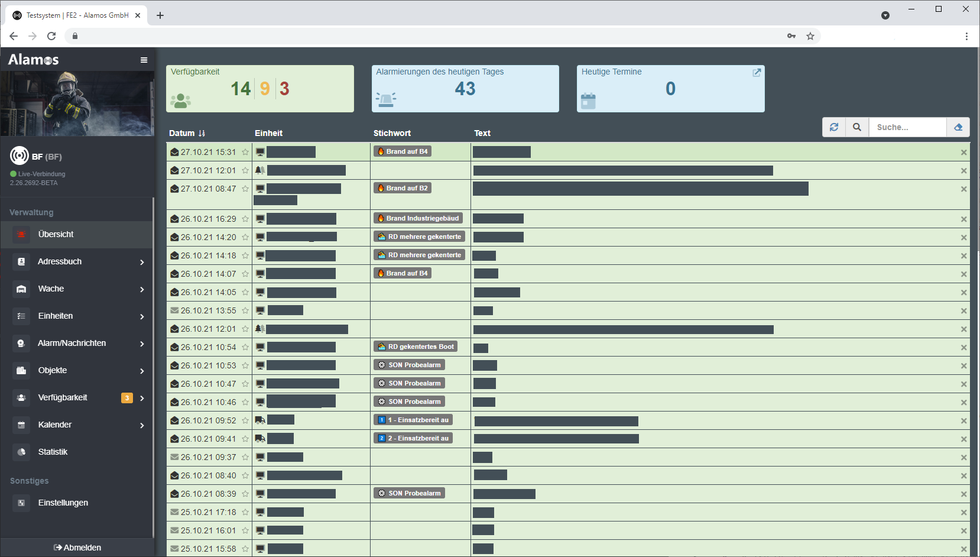Click the eraser icon to clear search

(958, 127)
